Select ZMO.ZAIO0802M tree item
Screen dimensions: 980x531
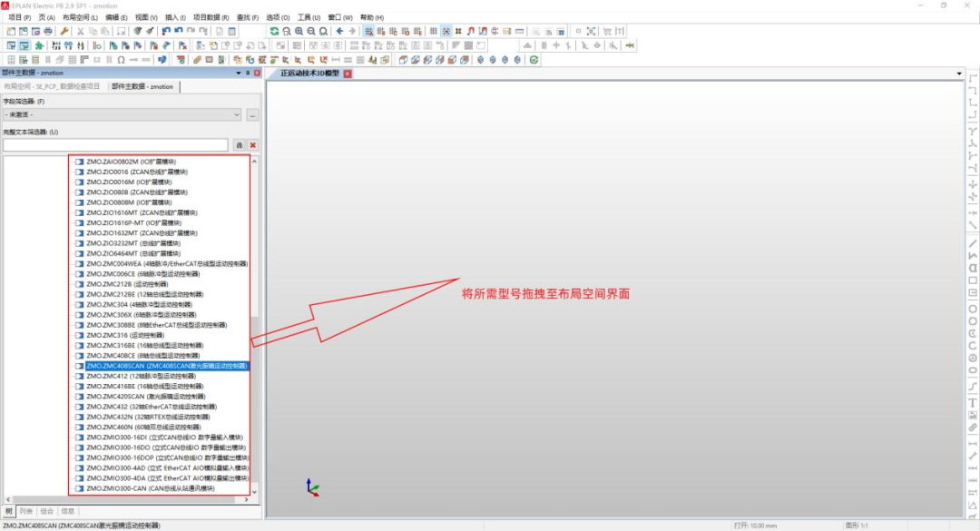pyautogui.click(x=132, y=162)
